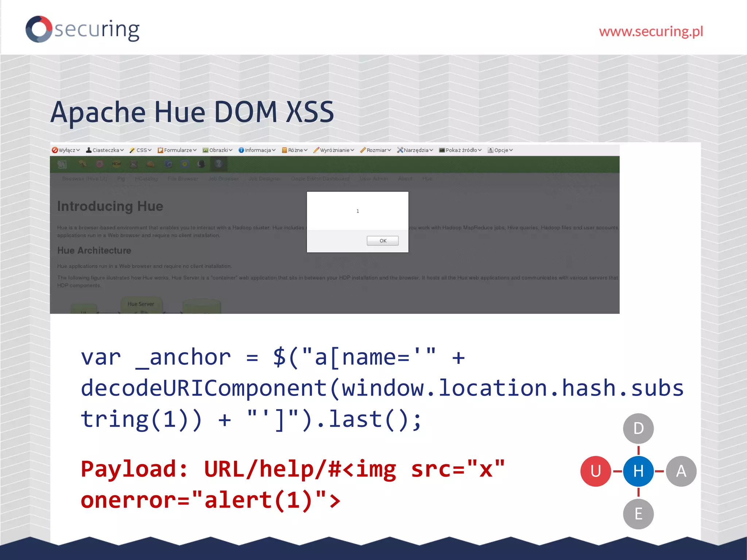Select the blue H circle
The image size is (747, 560).
click(638, 471)
